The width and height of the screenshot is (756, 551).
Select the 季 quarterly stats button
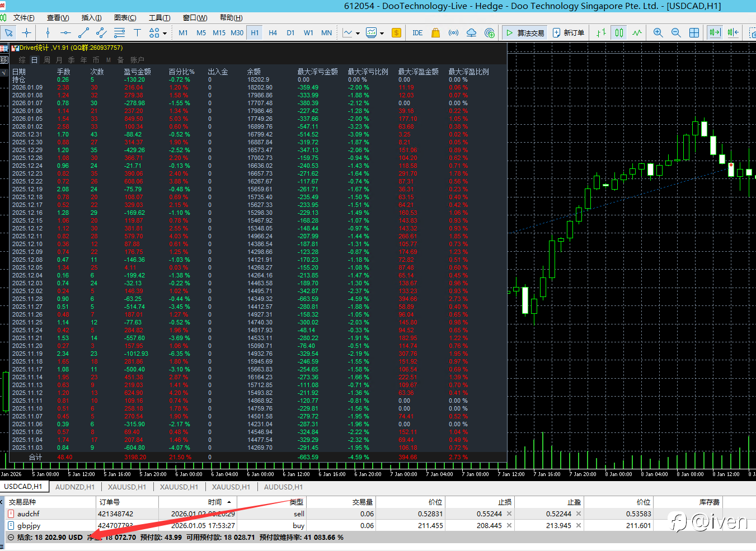point(72,60)
